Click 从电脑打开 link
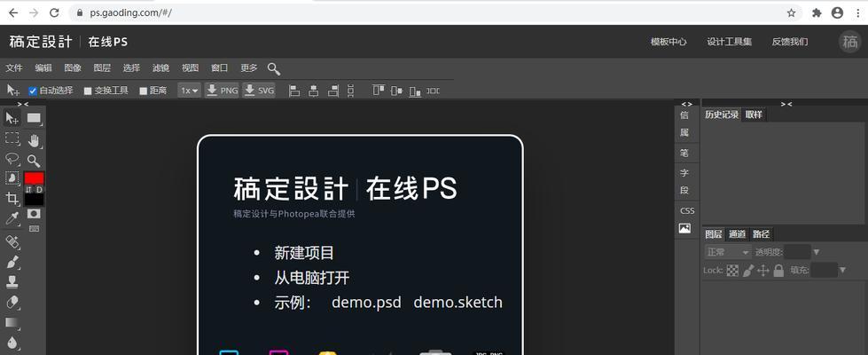 point(312,278)
